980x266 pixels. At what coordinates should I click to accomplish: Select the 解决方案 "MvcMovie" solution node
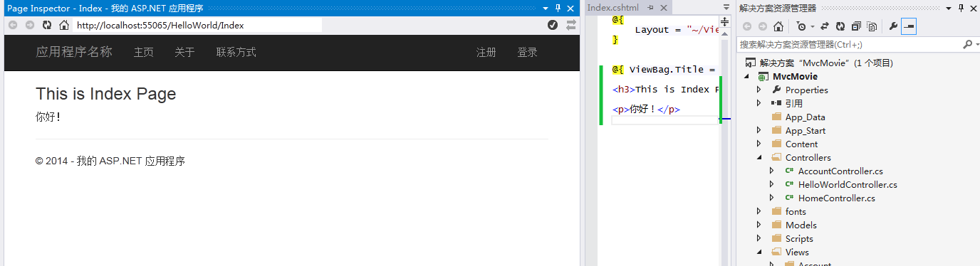point(826,63)
